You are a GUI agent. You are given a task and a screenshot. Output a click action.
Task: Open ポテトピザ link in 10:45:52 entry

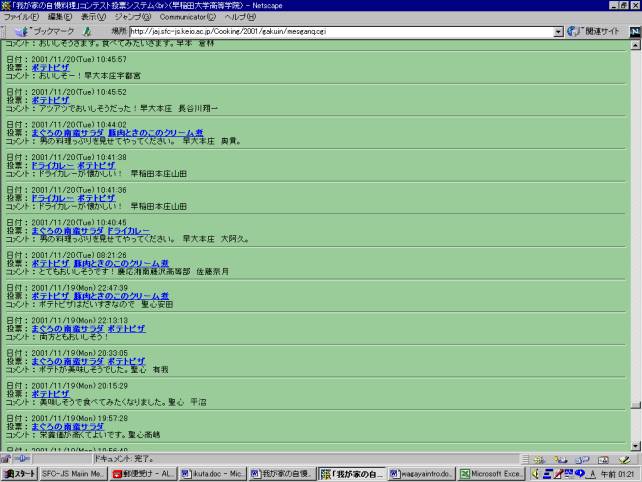click(x=50, y=100)
